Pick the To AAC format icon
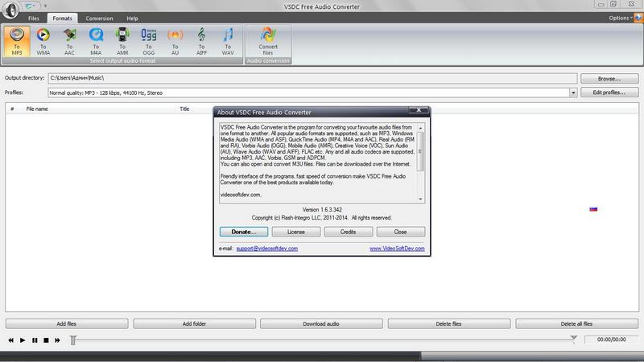The height and width of the screenshot is (362, 644). (69, 41)
